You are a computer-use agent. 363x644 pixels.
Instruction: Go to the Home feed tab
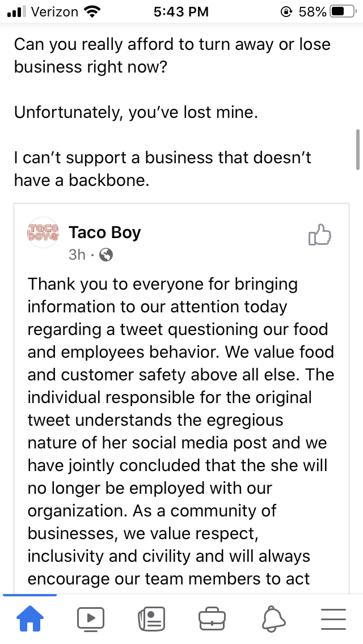coord(30,618)
